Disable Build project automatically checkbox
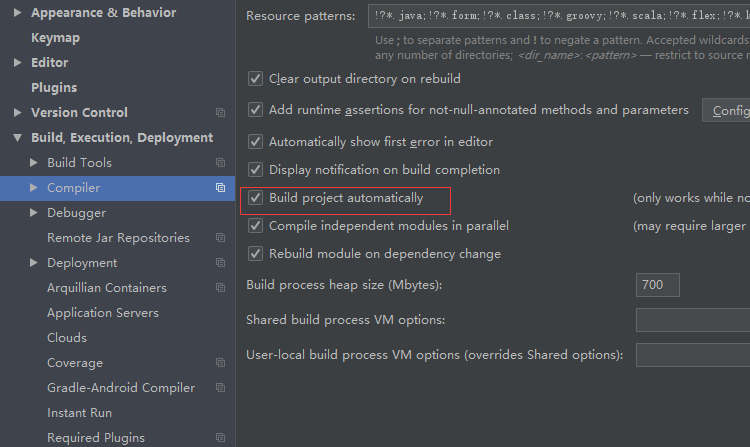Viewport: 750px width, 447px height. (256, 198)
